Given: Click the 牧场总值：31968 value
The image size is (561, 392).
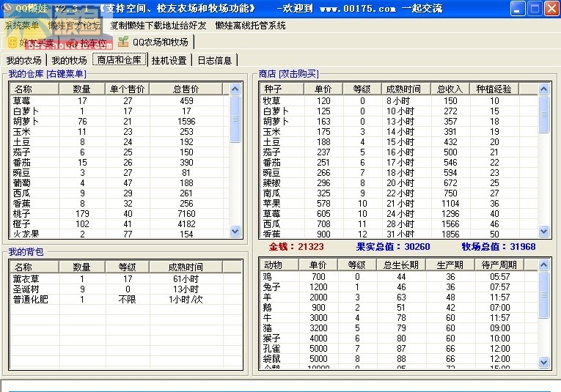Looking at the screenshot, I should [x=499, y=247].
